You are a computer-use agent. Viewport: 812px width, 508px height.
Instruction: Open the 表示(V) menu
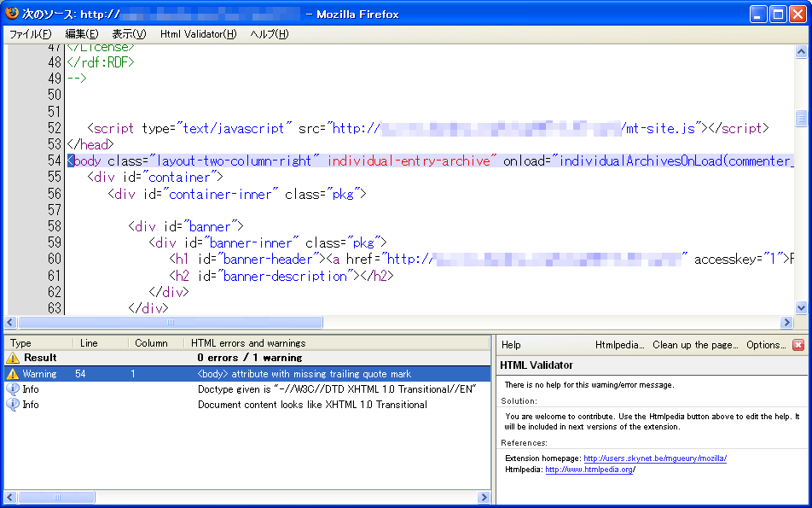click(x=129, y=34)
